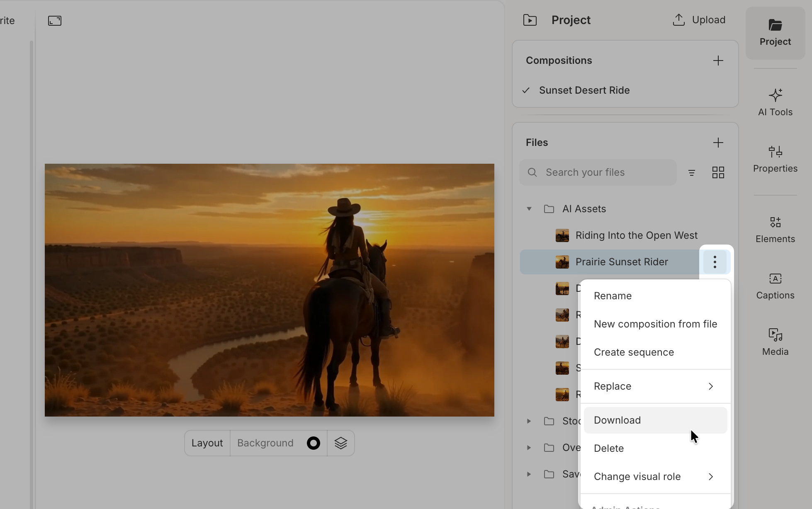The height and width of the screenshot is (509, 812).
Task: Collapse the AI Assets folder
Action: pyautogui.click(x=529, y=209)
